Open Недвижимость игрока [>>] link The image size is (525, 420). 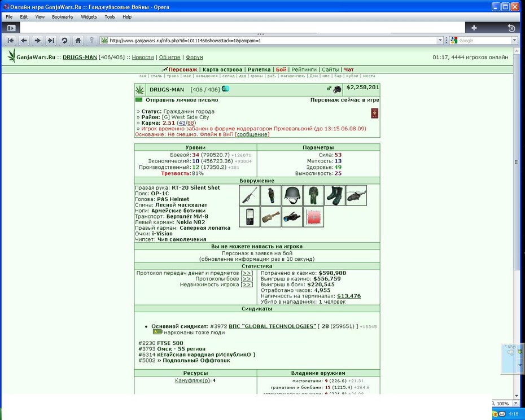247,285
